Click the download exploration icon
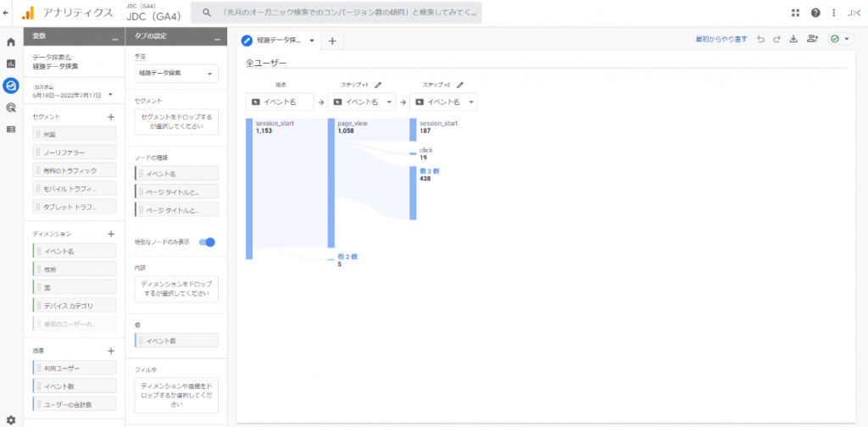The image size is (868, 427). coord(793,39)
